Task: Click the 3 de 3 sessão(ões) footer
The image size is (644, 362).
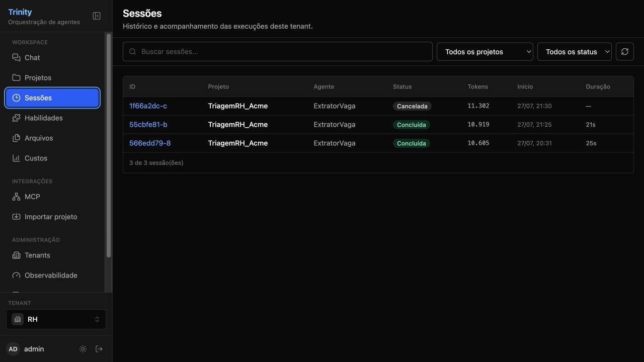Action: [156, 163]
